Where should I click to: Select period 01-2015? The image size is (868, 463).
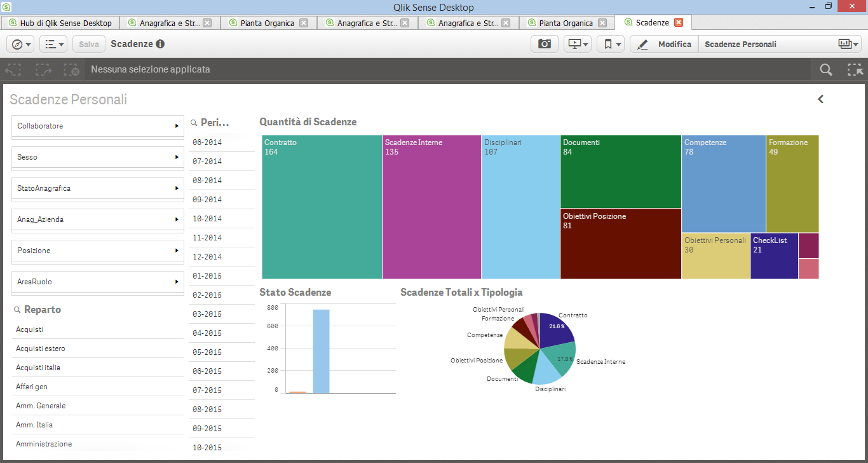(222, 276)
